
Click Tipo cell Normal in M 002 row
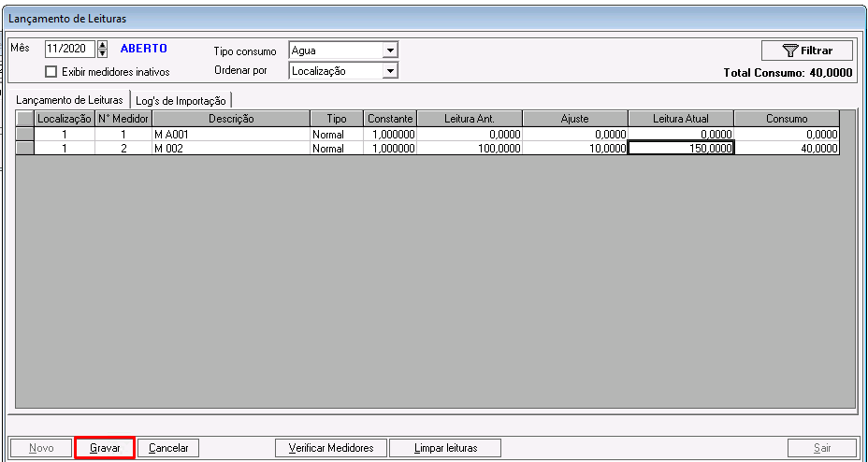tap(337, 148)
